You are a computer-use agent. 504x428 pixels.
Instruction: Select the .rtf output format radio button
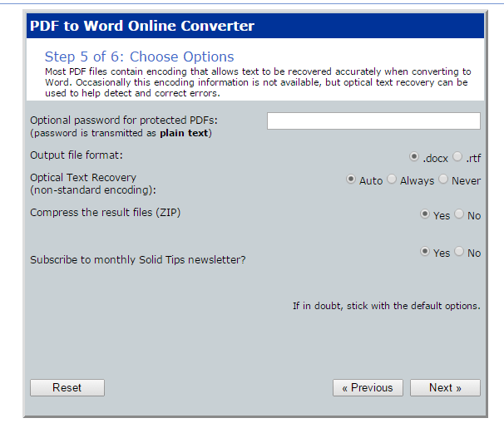click(x=457, y=156)
